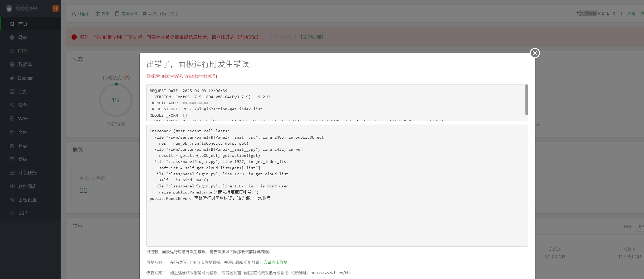Close the error dialog with X icon
Screen dimensions: 644x279
click(x=535, y=53)
